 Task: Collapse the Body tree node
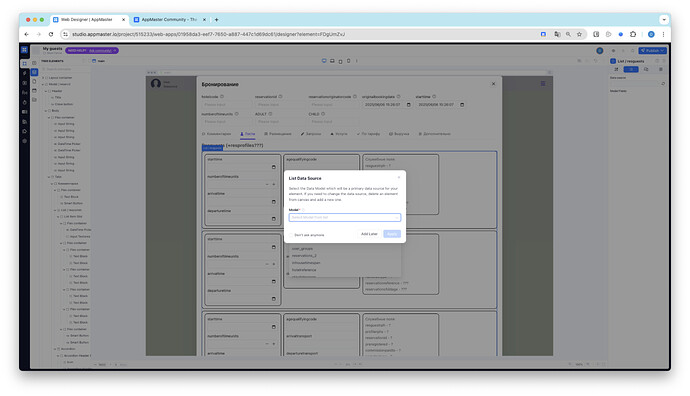tap(46, 111)
